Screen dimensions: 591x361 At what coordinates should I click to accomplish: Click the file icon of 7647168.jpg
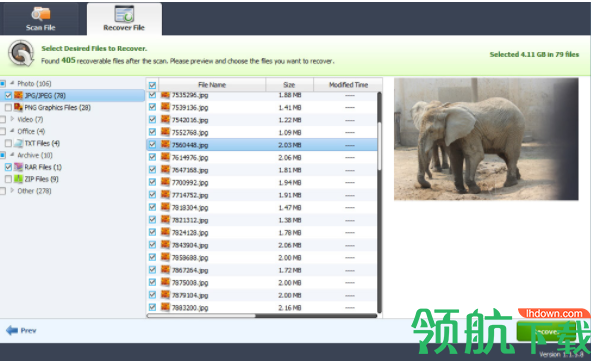165,170
